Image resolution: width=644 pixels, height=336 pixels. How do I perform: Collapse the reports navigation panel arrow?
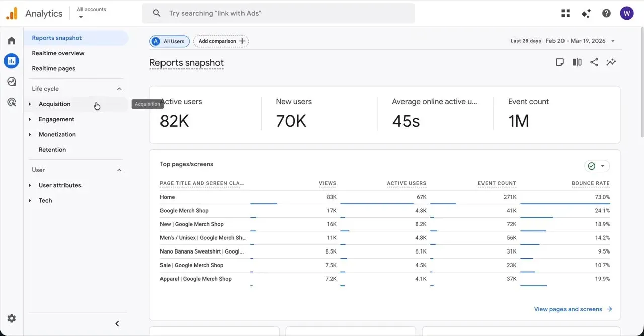click(117, 324)
